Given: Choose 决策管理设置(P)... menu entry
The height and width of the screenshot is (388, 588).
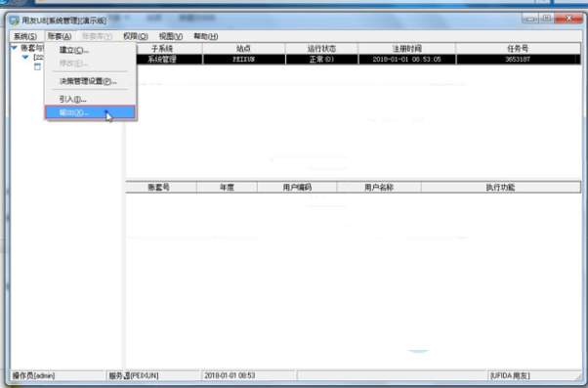Looking at the screenshot, I should click(90, 81).
